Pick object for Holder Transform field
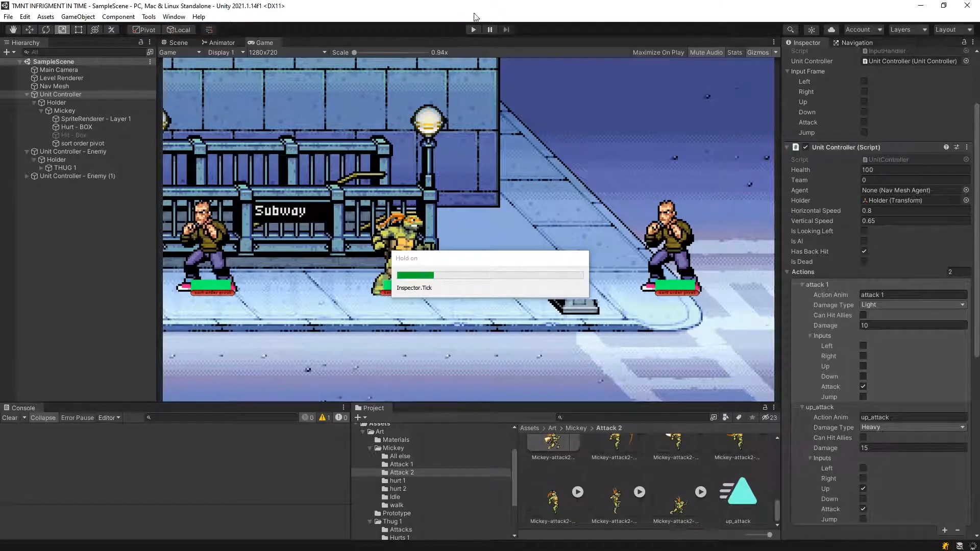980x551 pixels. click(966, 201)
